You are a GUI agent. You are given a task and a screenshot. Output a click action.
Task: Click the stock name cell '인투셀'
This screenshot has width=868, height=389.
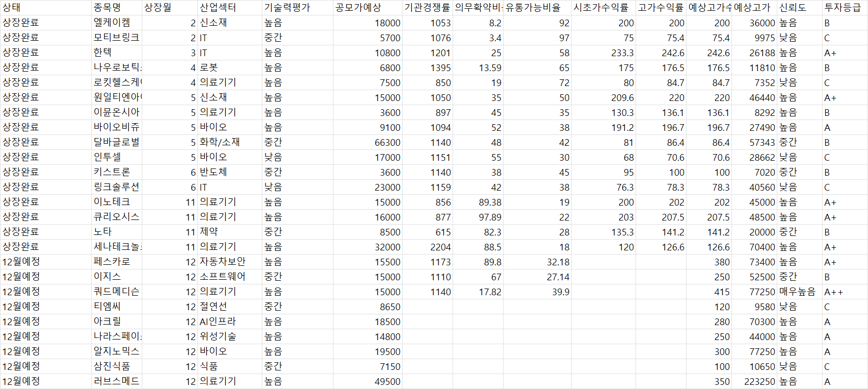(116, 157)
